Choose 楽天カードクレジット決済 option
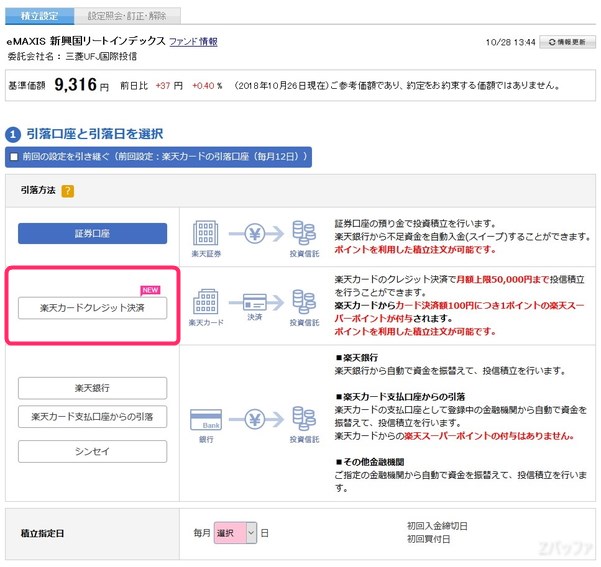601x567 pixels. click(92, 307)
